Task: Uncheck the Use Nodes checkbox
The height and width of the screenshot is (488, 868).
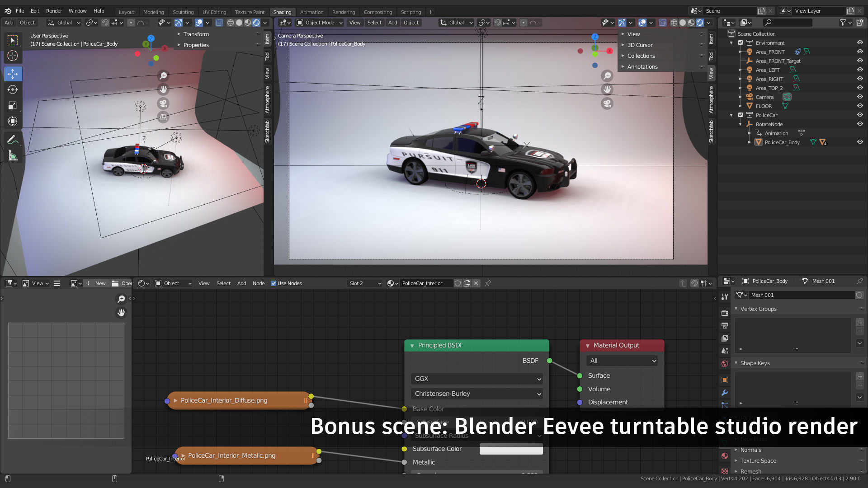Action: pyautogui.click(x=274, y=283)
